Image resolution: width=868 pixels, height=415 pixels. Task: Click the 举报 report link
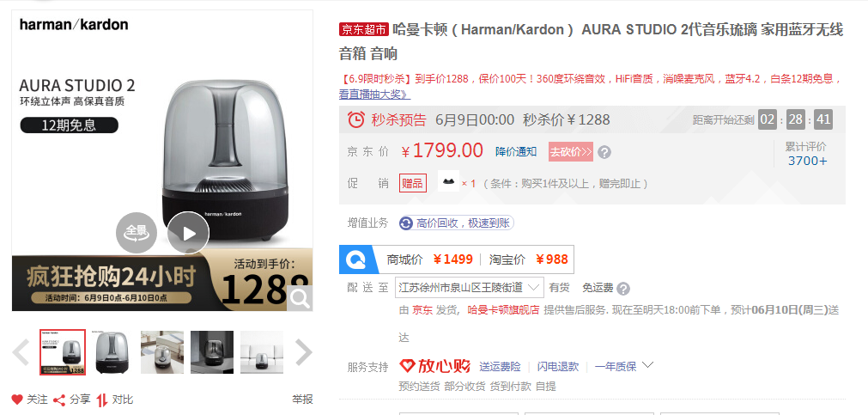(x=303, y=400)
